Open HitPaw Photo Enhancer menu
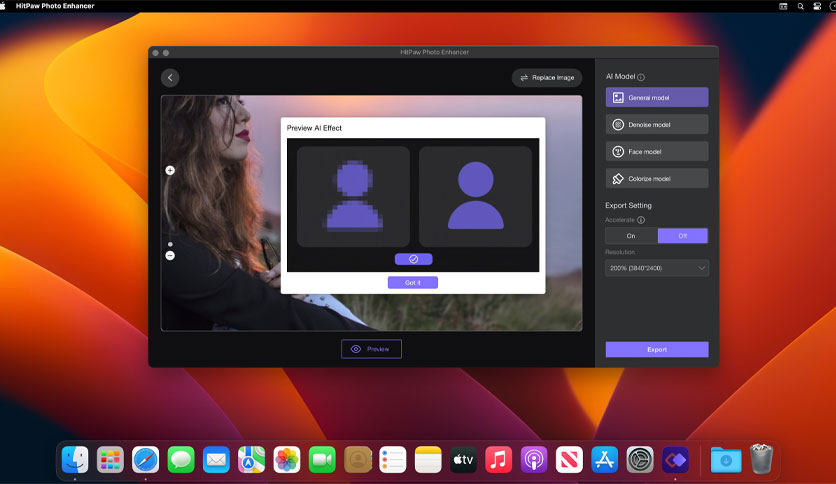Viewport: 836px width, 484px height. (x=55, y=6)
